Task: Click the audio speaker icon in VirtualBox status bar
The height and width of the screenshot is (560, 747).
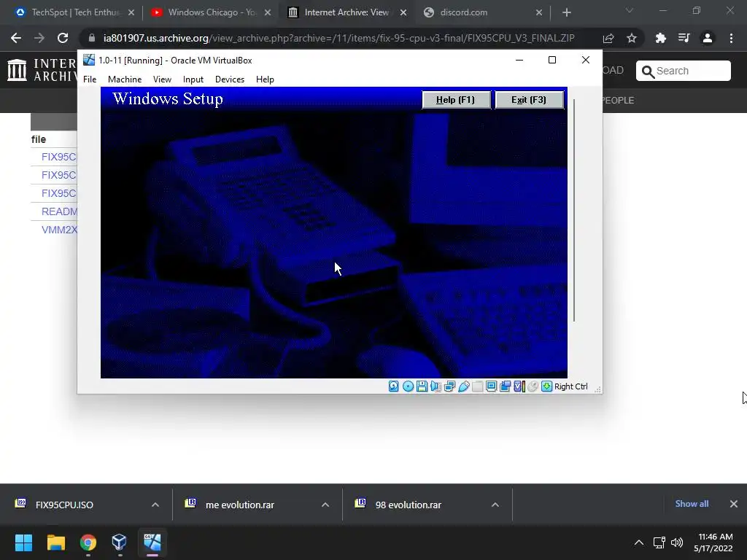Action: click(x=436, y=386)
